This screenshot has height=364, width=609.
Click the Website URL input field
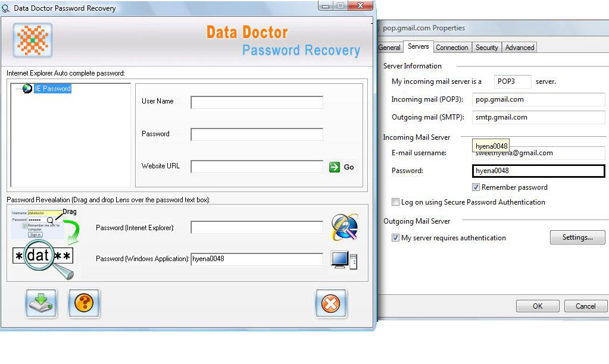tap(257, 167)
